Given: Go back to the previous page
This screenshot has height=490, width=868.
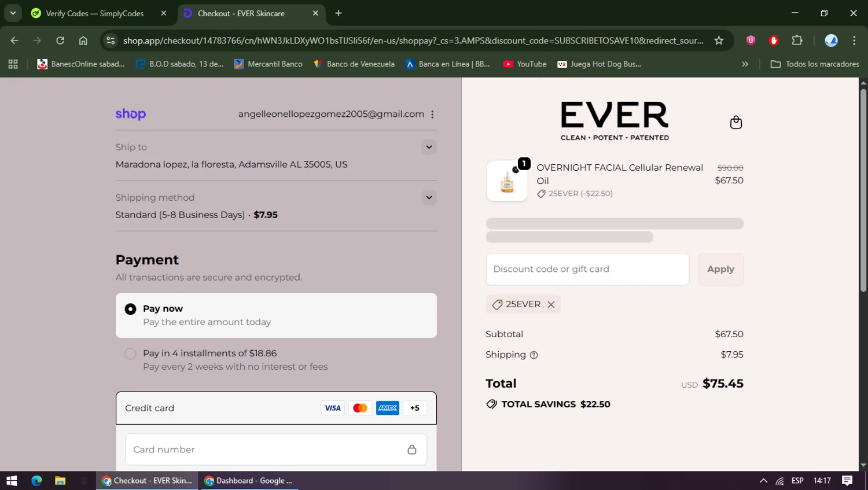Looking at the screenshot, I should coord(14,40).
